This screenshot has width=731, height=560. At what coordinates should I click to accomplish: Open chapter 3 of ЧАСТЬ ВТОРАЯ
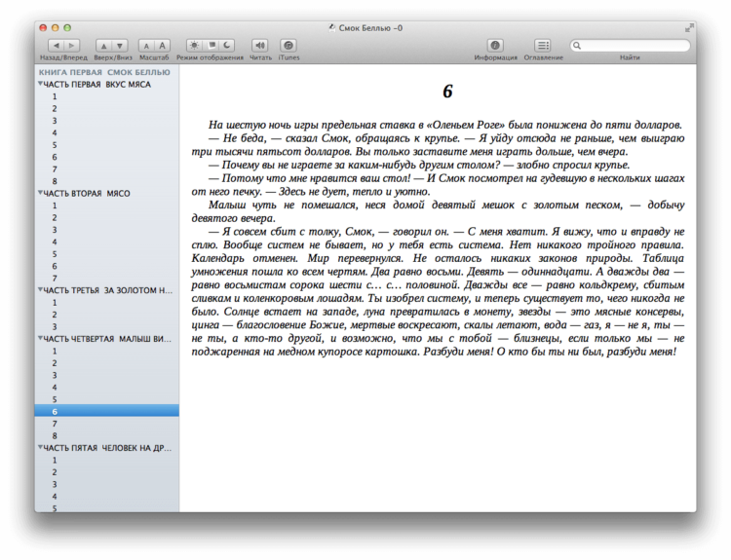(55, 230)
